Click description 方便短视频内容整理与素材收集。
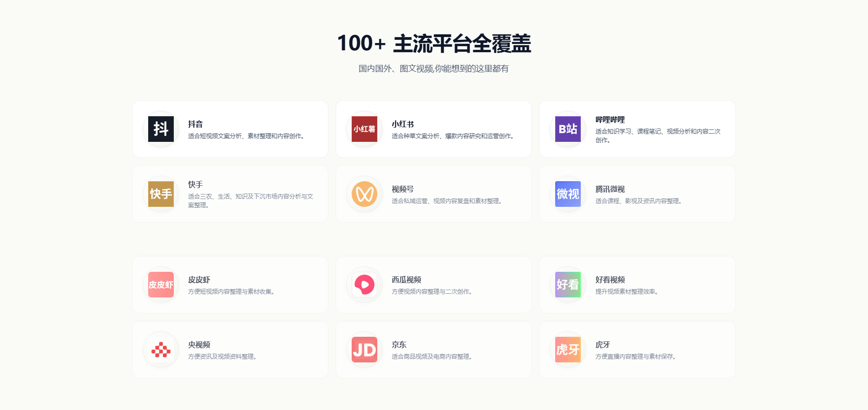 [x=232, y=291]
